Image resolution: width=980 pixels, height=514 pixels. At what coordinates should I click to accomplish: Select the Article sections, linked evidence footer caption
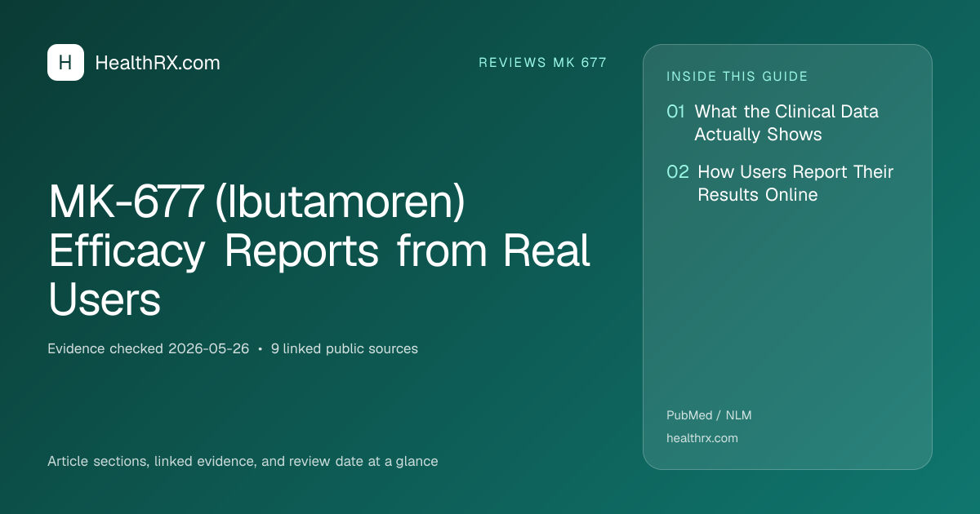coord(243,461)
